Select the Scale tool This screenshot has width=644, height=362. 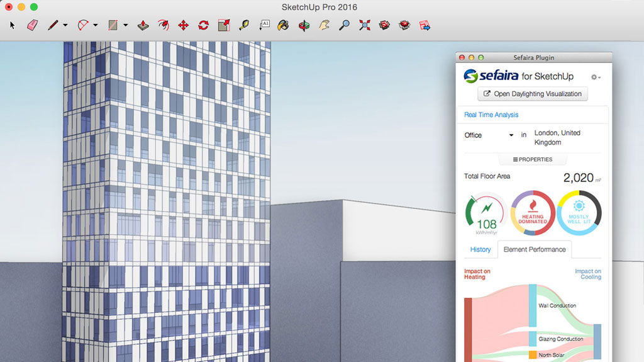point(224,26)
